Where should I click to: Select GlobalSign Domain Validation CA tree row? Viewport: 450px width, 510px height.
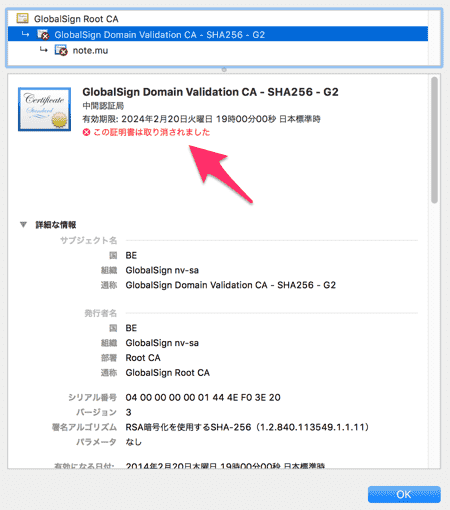[x=218, y=34]
